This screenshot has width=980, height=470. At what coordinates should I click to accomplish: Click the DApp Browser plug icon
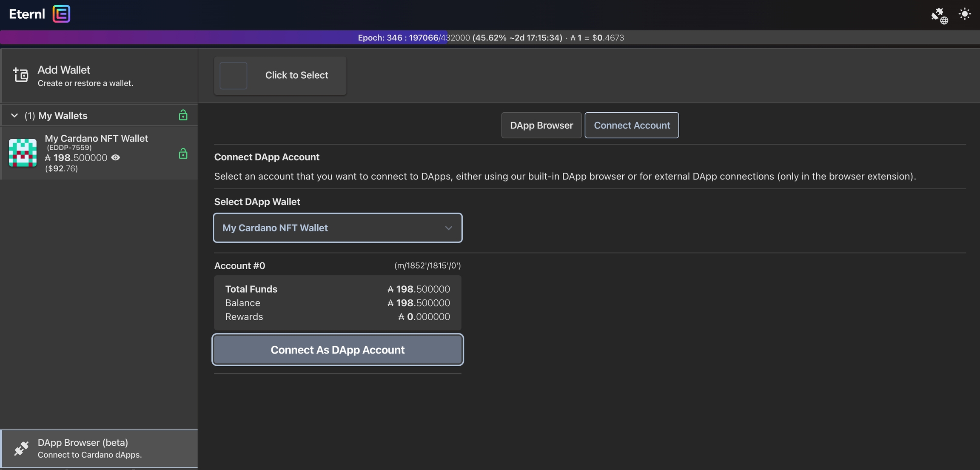click(x=21, y=448)
